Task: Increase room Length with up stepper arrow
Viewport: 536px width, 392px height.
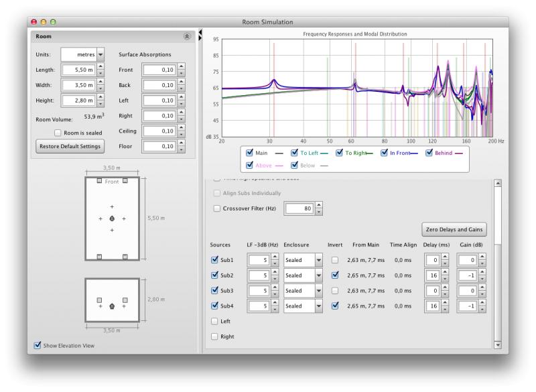Action: pos(100,66)
